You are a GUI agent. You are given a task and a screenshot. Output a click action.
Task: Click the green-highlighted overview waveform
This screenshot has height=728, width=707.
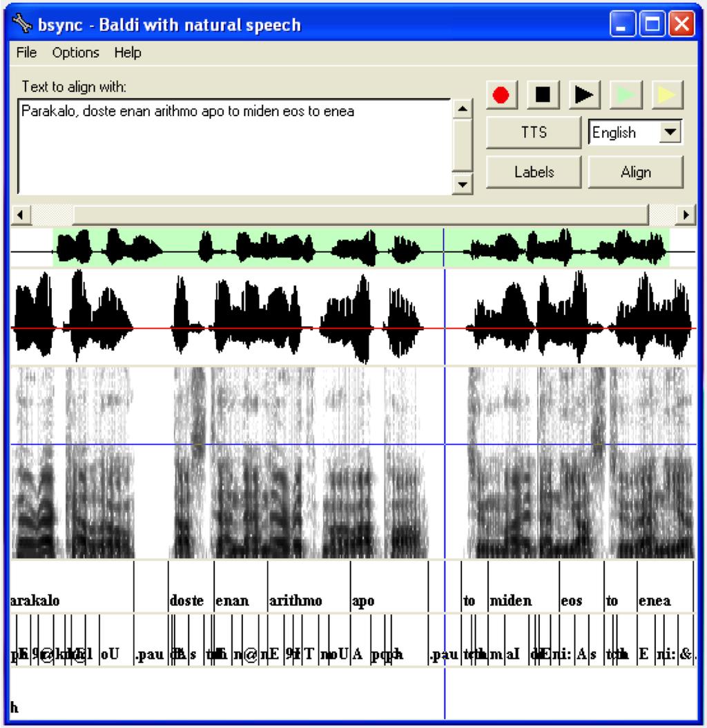tap(361, 247)
